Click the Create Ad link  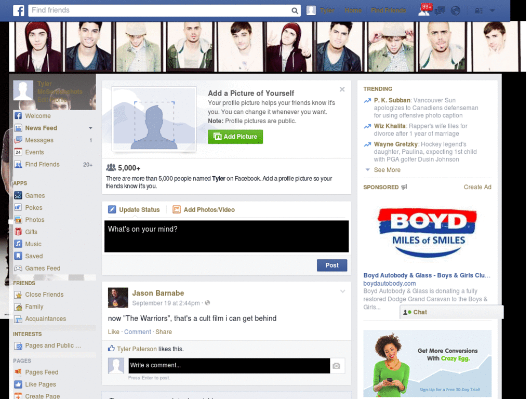477,187
